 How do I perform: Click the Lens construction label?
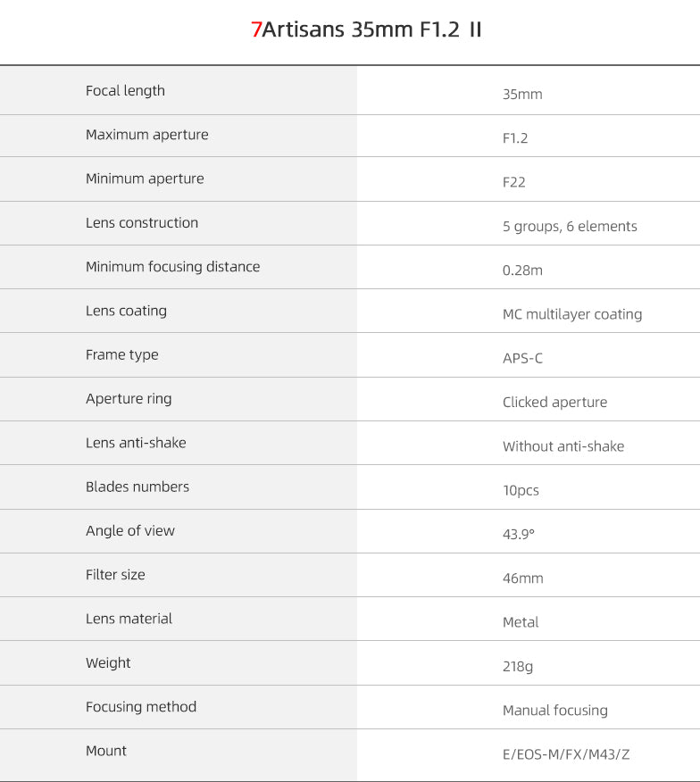tap(142, 223)
